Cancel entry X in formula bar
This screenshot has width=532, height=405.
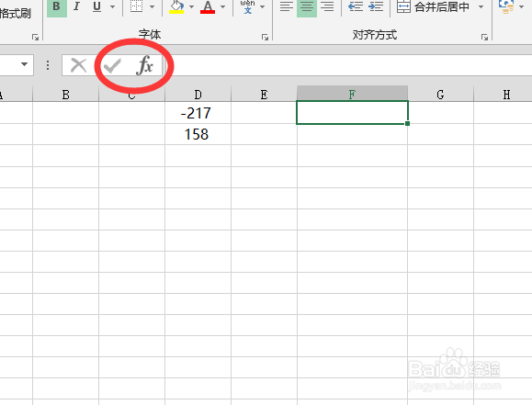(78, 65)
